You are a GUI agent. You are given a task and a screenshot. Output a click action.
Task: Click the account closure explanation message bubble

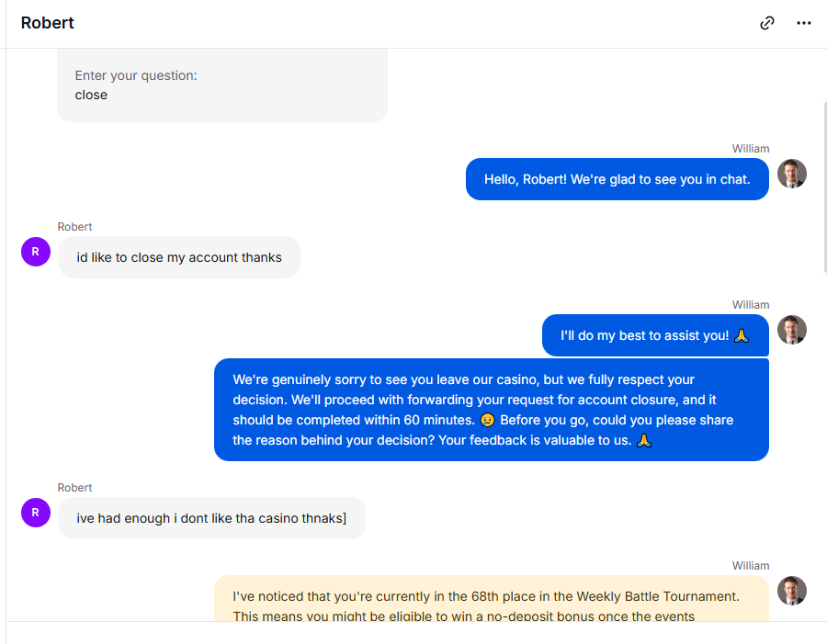pyautogui.click(x=491, y=410)
